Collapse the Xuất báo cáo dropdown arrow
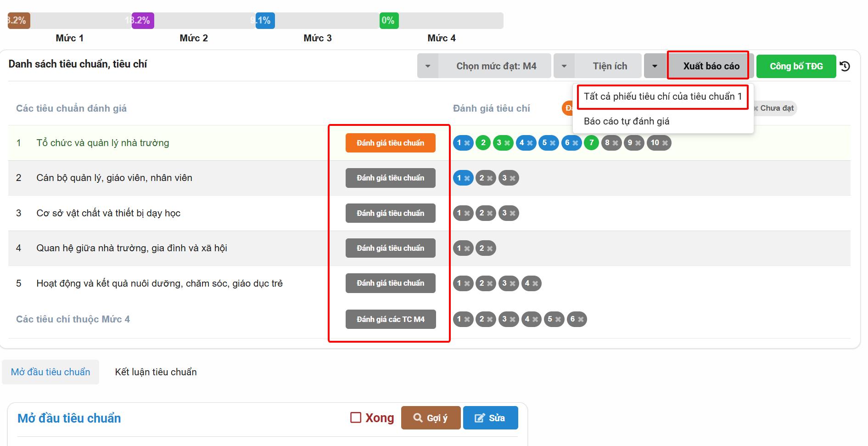The width and height of the screenshot is (868, 446). point(655,66)
